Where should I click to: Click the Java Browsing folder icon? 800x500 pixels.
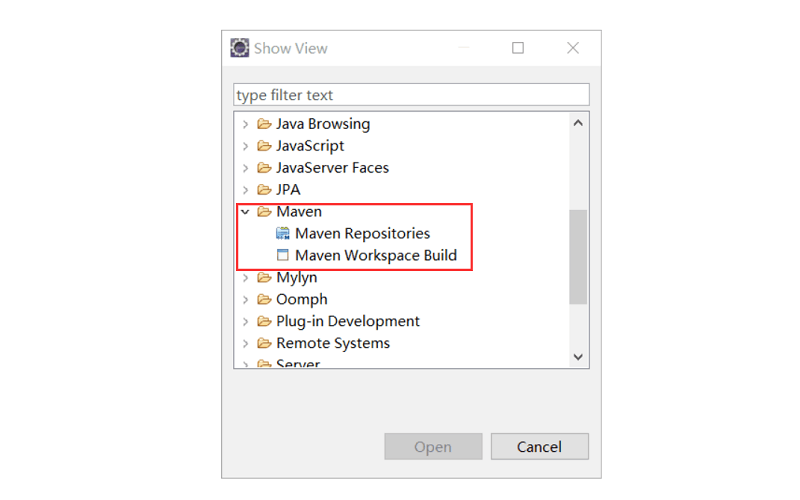[264, 124]
